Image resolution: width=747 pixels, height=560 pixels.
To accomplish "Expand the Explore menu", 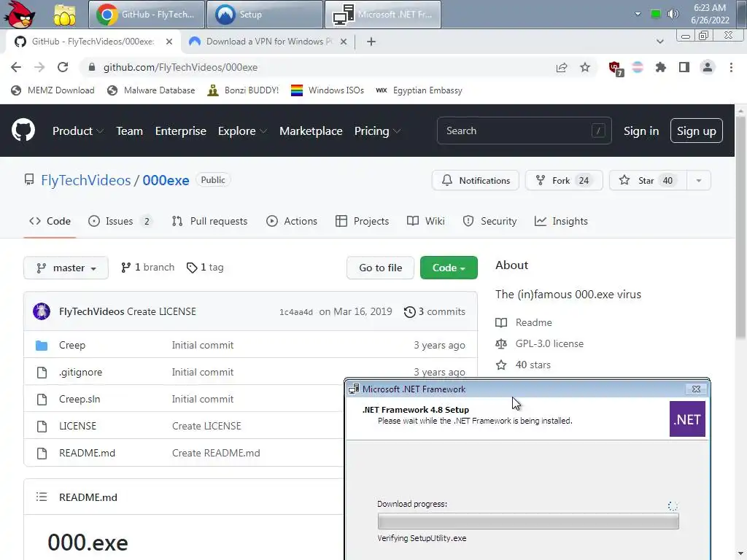I will pyautogui.click(x=242, y=131).
